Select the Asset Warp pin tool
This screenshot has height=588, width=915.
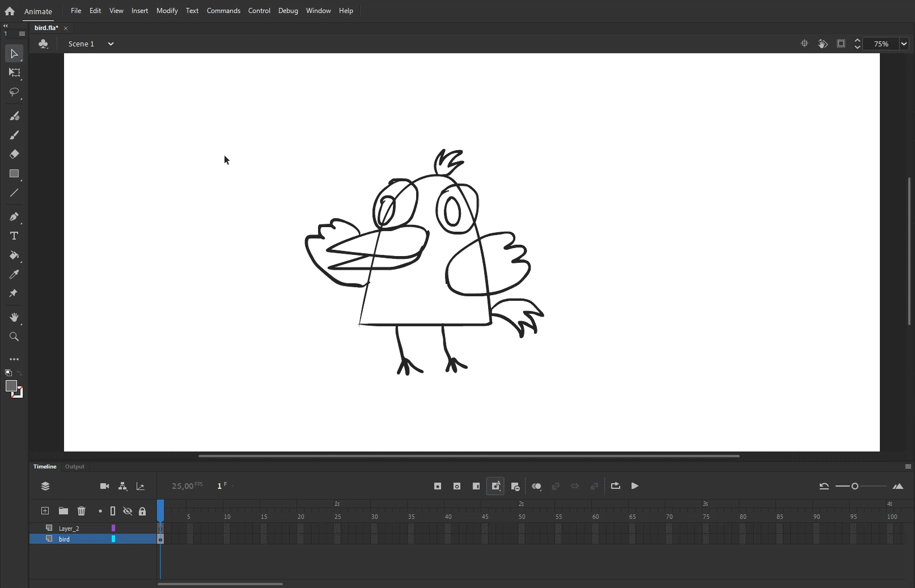coord(14,293)
